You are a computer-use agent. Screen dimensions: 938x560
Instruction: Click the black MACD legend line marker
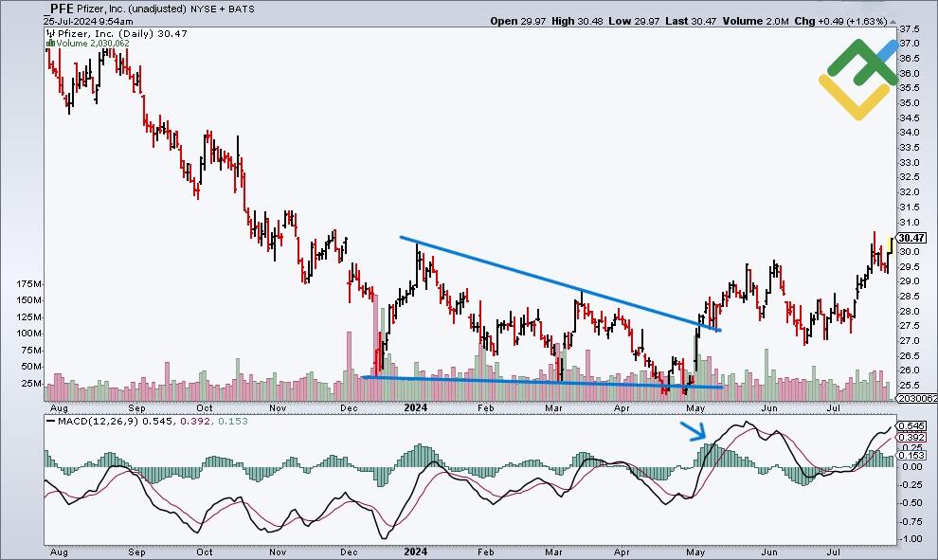click(x=50, y=421)
